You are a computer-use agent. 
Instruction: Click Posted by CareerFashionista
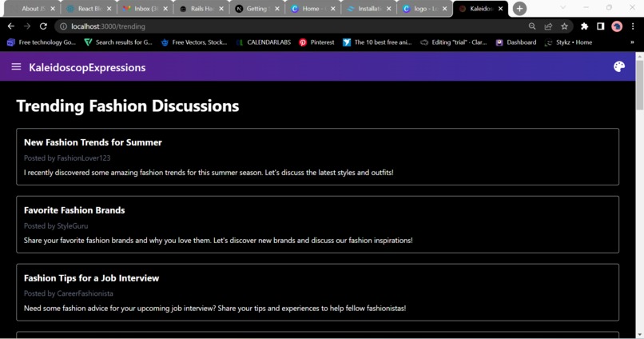coord(68,293)
